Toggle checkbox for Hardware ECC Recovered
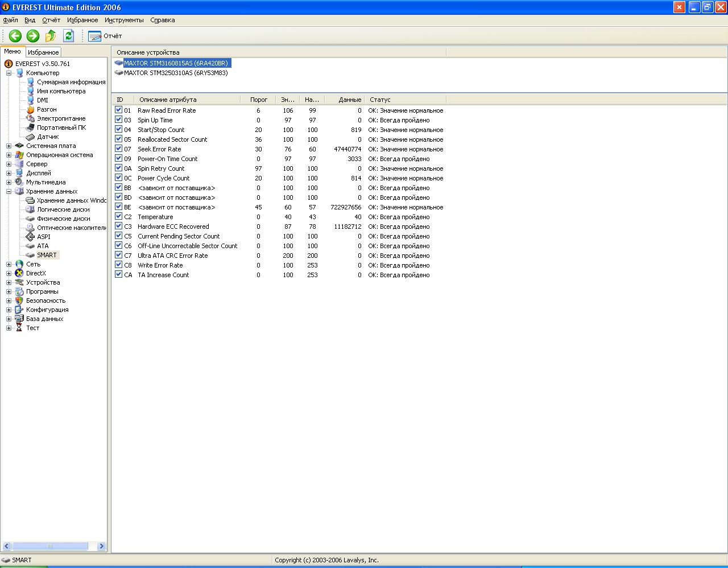 118,226
